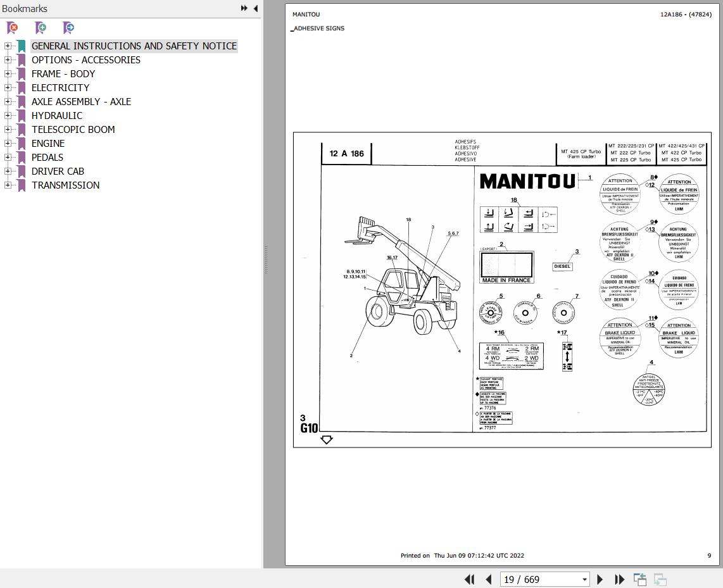The image size is (723, 588).
Task: Open the DRIVER CAB bookmark
Action: click(58, 171)
